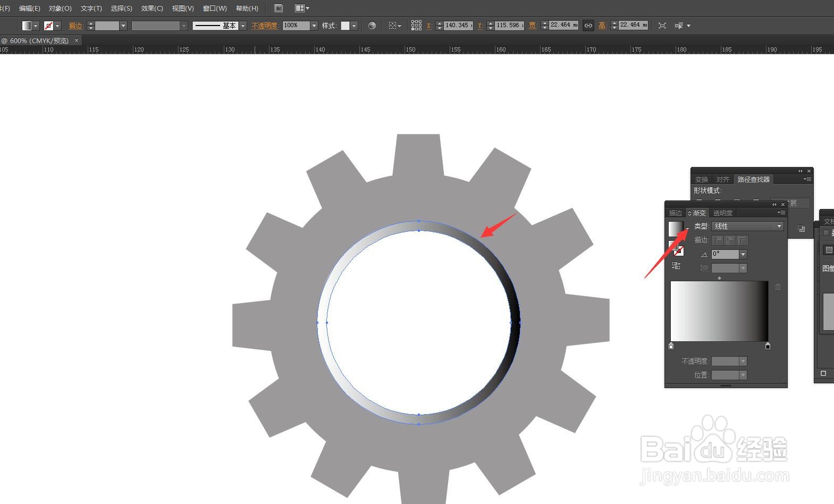The width and height of the screenshot is (834, 504).
Task: Click the reverse gradient icon
Action: (676, 266)
